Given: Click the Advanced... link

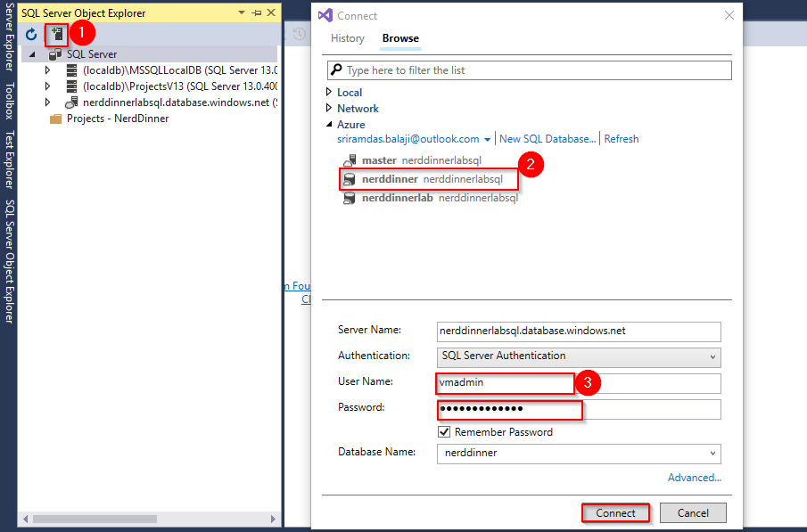Looking at the screenshot, I should pos(695,478).
